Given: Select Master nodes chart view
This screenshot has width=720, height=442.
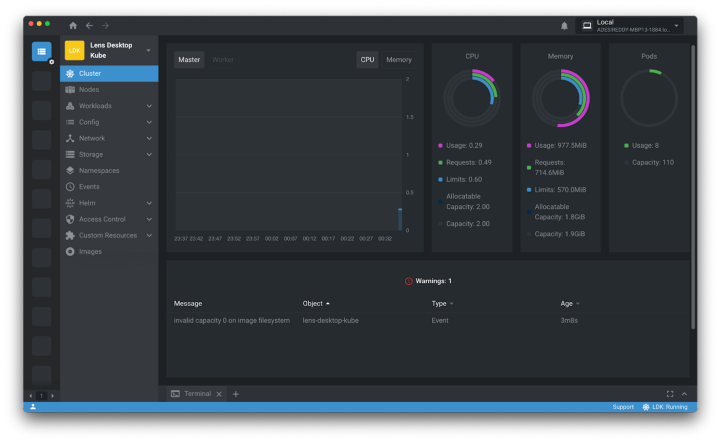Looking at the screenshot, I should tap(189, 60).
